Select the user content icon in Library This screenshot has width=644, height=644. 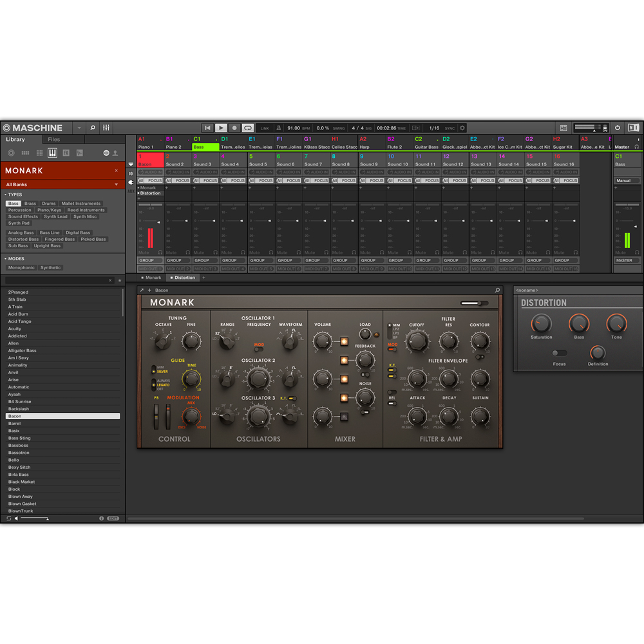click(115, 153)
